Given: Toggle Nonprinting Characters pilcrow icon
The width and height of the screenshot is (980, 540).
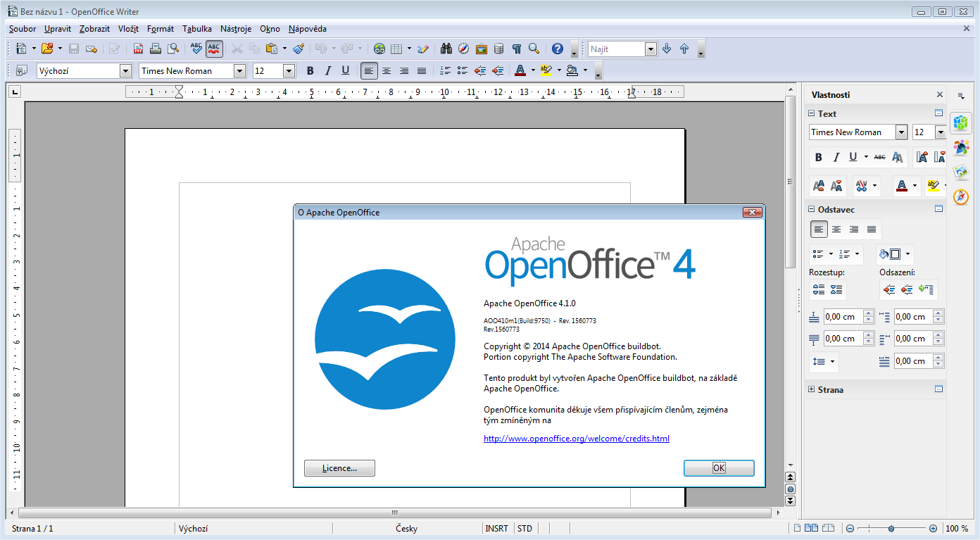Looking at the screenshot, I should click(x=517, y=49).
